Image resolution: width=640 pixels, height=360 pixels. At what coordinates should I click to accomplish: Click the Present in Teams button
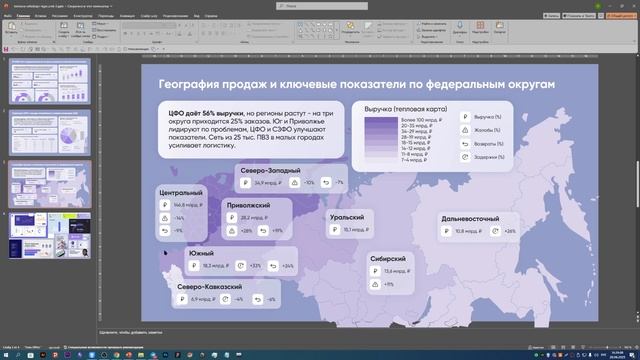[x=579, y=16]
